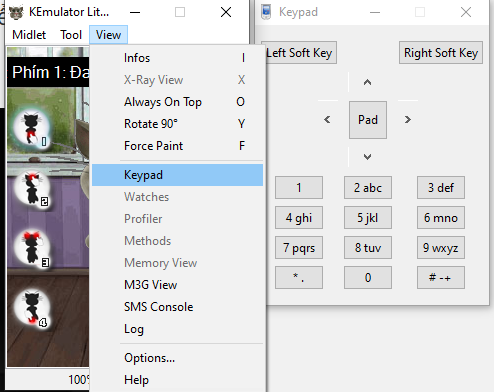This screenshot has width=494, height=392.
Task: Open the Midlet menu
Action: (x=29, y=35)
